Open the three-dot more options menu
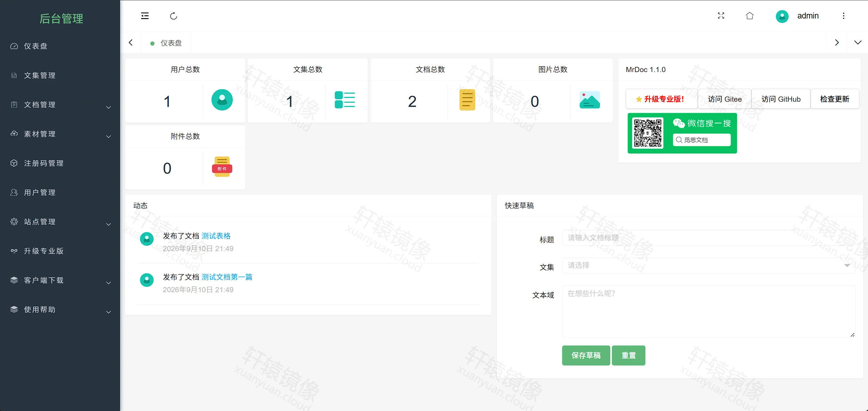Screen dimensions: 868x411 844,16
